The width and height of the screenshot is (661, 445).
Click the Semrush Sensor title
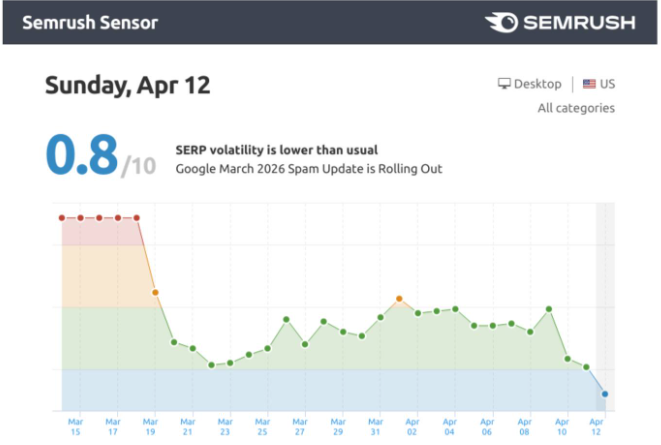point(90,22)
